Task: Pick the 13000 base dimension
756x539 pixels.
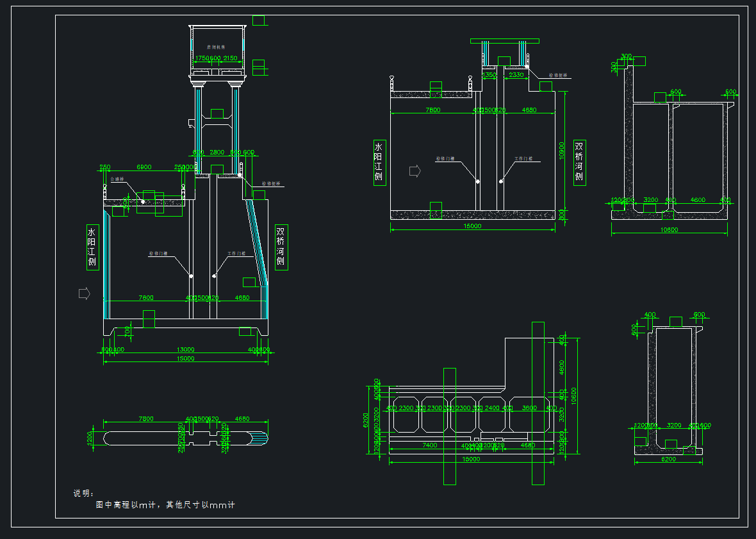Action: pos(186,349)
